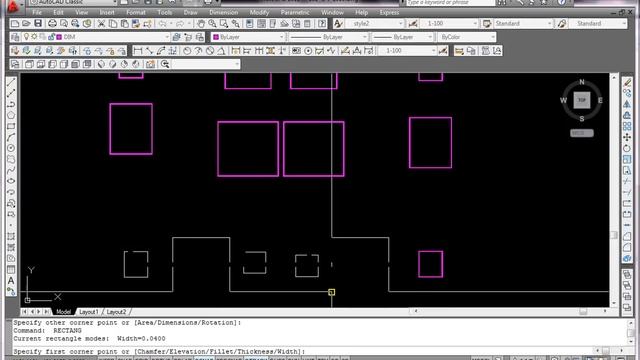Open the Standard table style dropdown
640x360 pixels.
549,24
